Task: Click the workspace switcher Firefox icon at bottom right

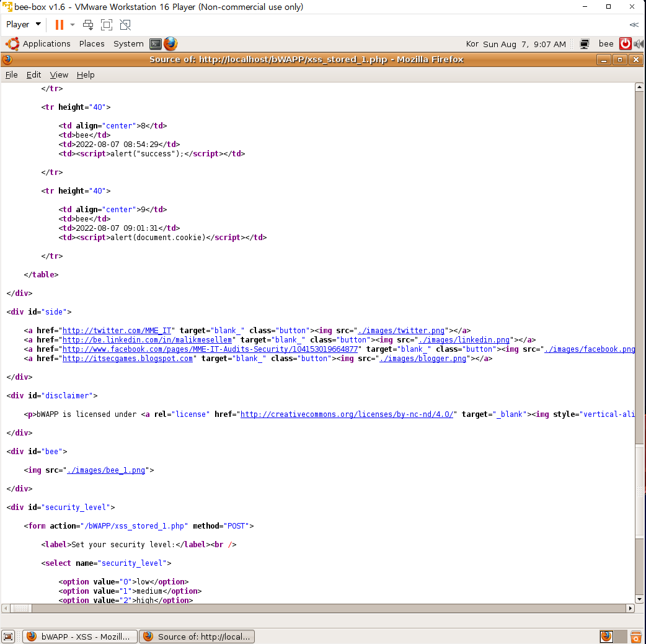Action: [x=606, y=637]
